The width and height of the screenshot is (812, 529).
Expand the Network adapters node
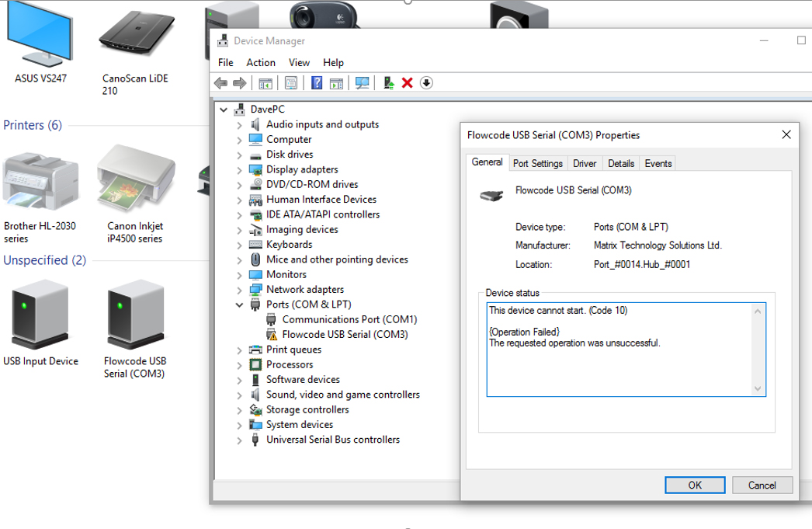click(239, 291)
